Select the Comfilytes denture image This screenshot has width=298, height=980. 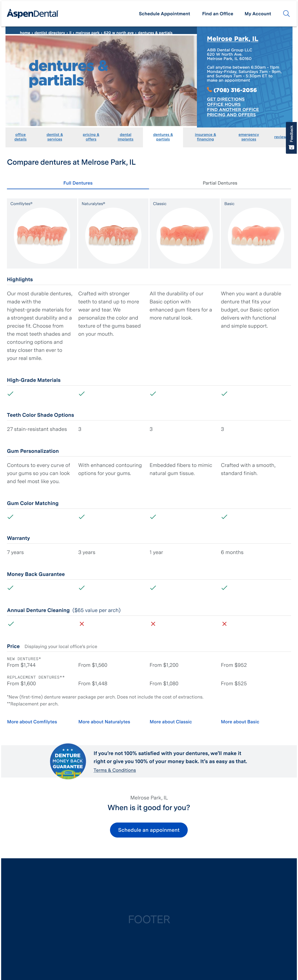coord(42,236)
